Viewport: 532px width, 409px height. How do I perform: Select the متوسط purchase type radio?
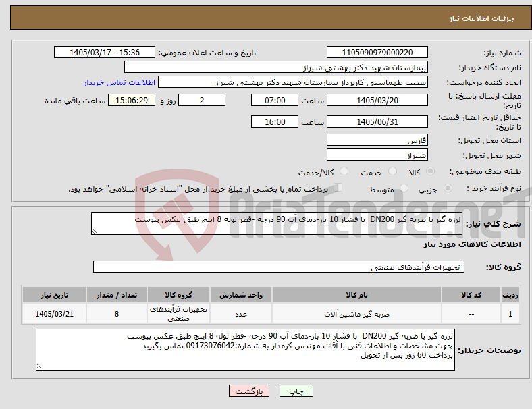tap(404, 188)
